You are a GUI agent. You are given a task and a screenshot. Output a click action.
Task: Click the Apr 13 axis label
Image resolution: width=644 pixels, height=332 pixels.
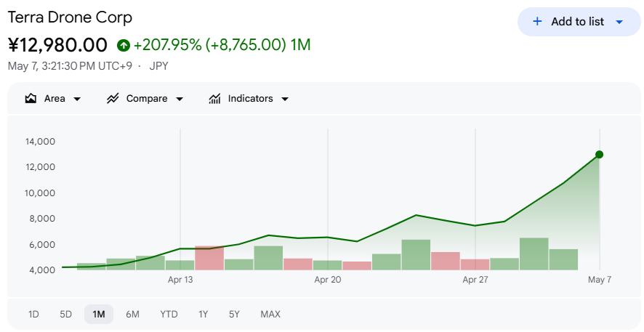[x=180, y=280]
